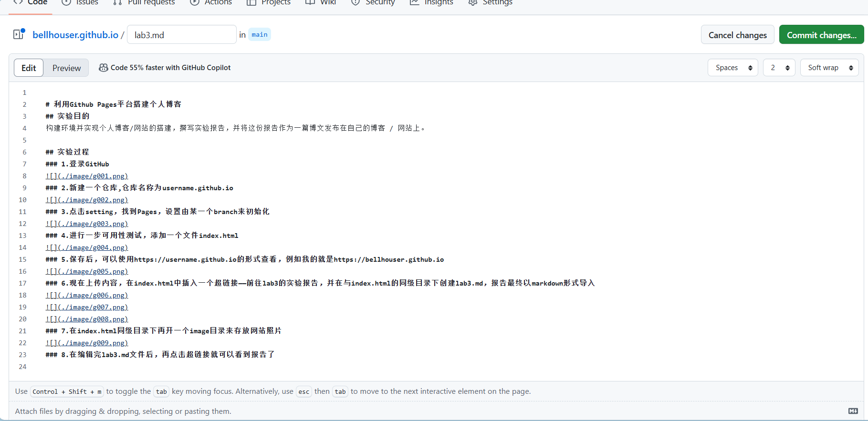868x421 pixels.
Task: Click the Security shield icon
Action: (356, 2)
